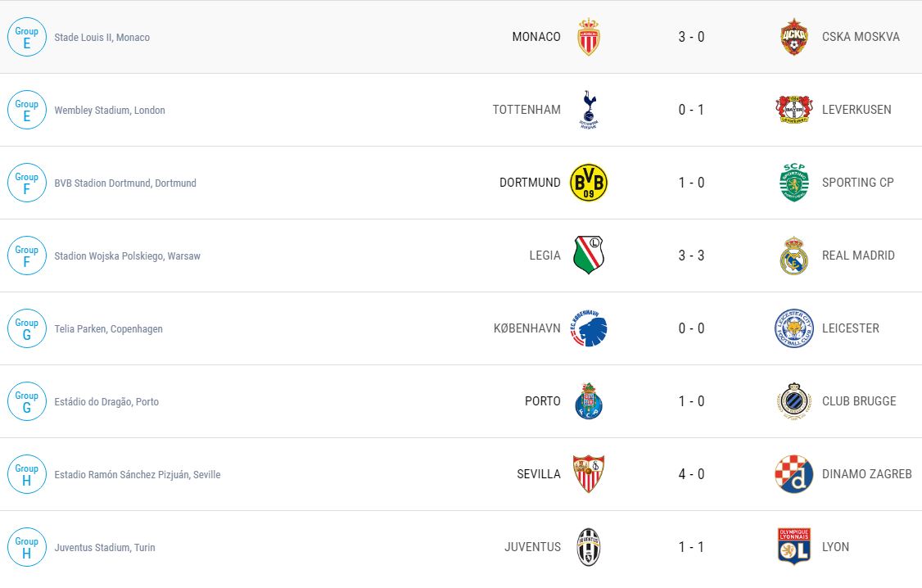Click the PORTO team name
The height and width of the screenshot is (588, 922).
pyautogui.click(x=542, y=401)
